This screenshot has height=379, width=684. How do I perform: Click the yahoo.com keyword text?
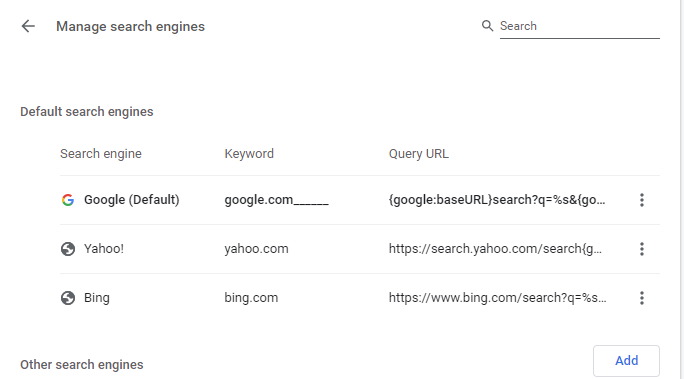click(x=256, y=249)
